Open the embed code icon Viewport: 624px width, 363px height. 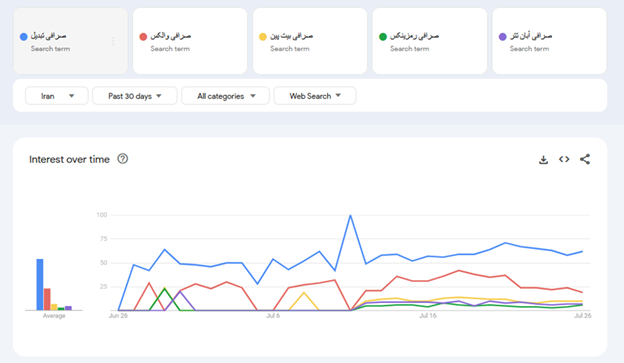pos(564,159)
